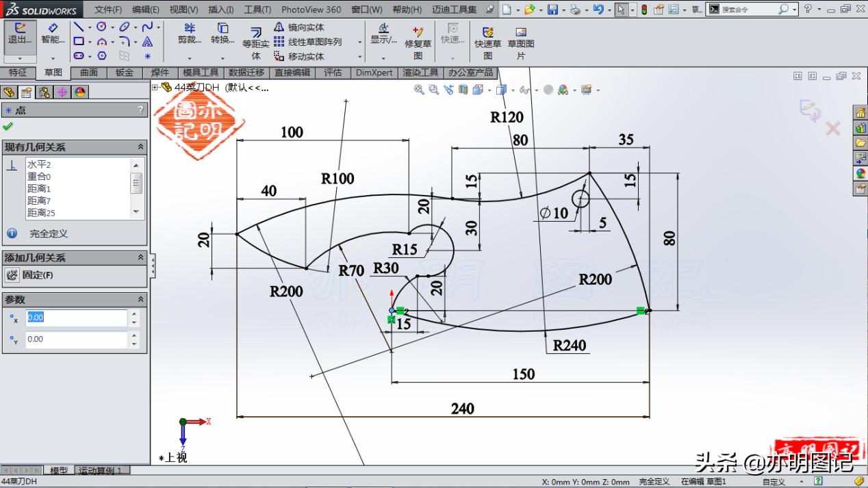This screenshot has width=868, height=488.
Task: Open the Display Style dropdown arrow
Action: [x=513, y=90]
